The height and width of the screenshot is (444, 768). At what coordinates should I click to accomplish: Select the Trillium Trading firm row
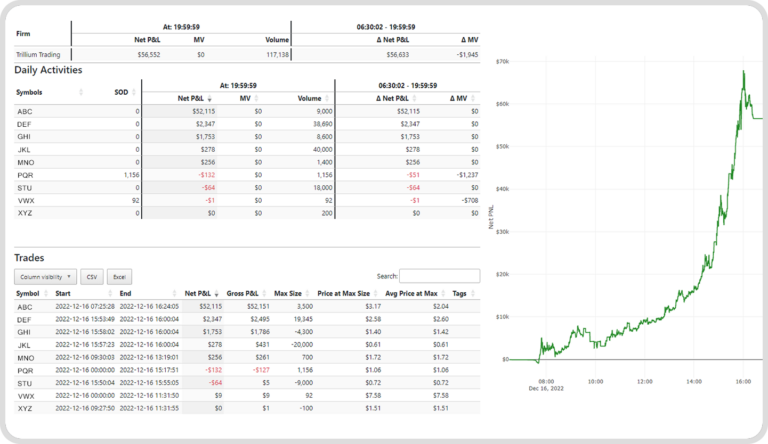click(40, 53)
